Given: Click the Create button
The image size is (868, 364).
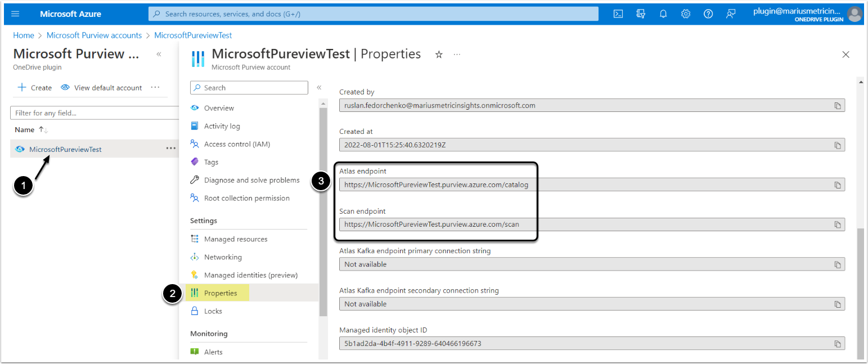Looking at the screenshot, I should click(35, 88).
